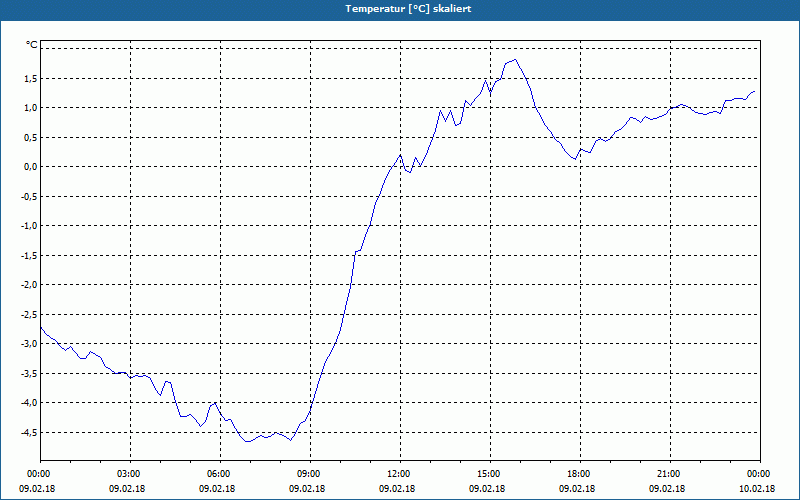Select the -1,0 y-axis value label
This screenshot has width=800, height=500.
coord(29,226)
